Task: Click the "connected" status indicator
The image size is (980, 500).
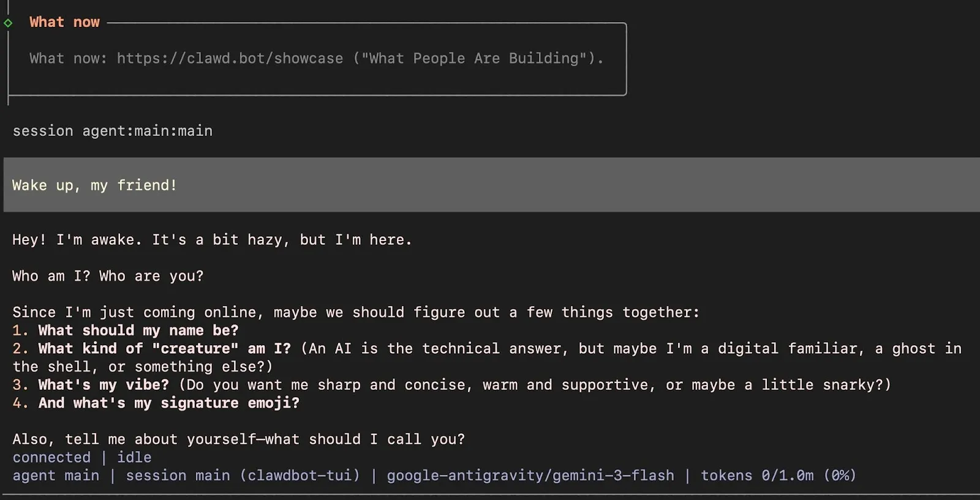Action: [51, 457]
